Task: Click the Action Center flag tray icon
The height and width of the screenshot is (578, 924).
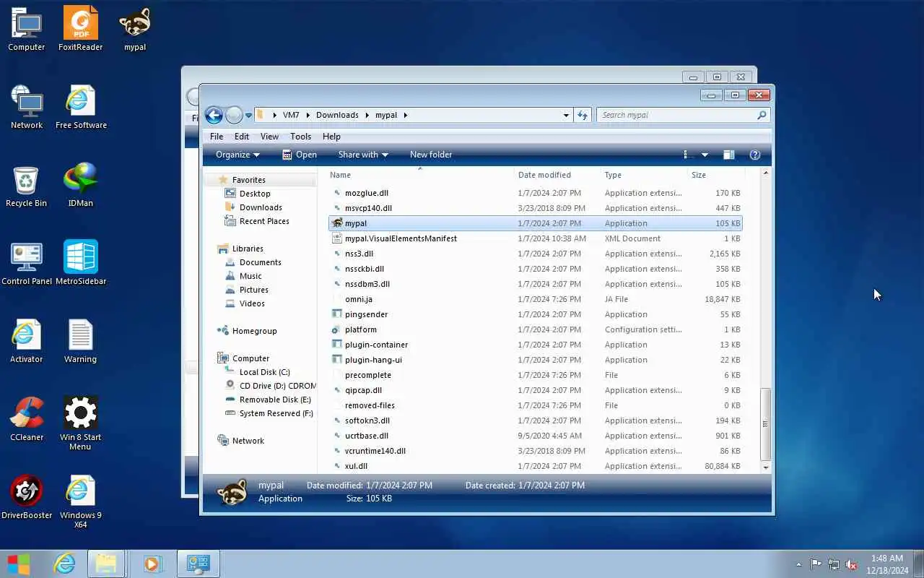Action: point(816,564)
